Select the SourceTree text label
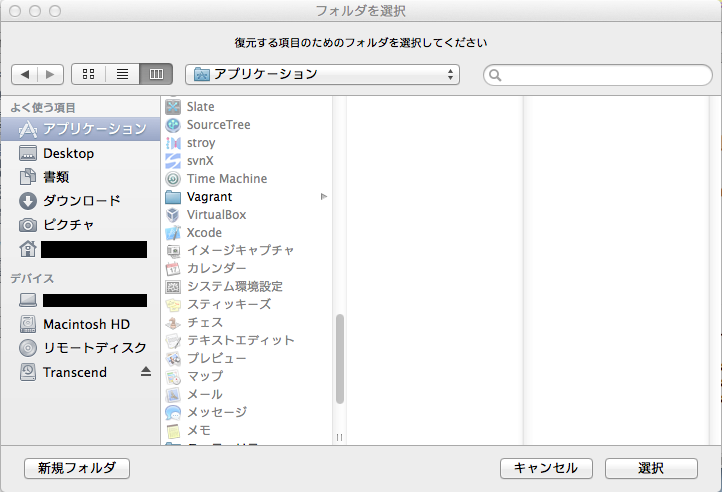This screenshot has height=492, width=722. (218, 125)
